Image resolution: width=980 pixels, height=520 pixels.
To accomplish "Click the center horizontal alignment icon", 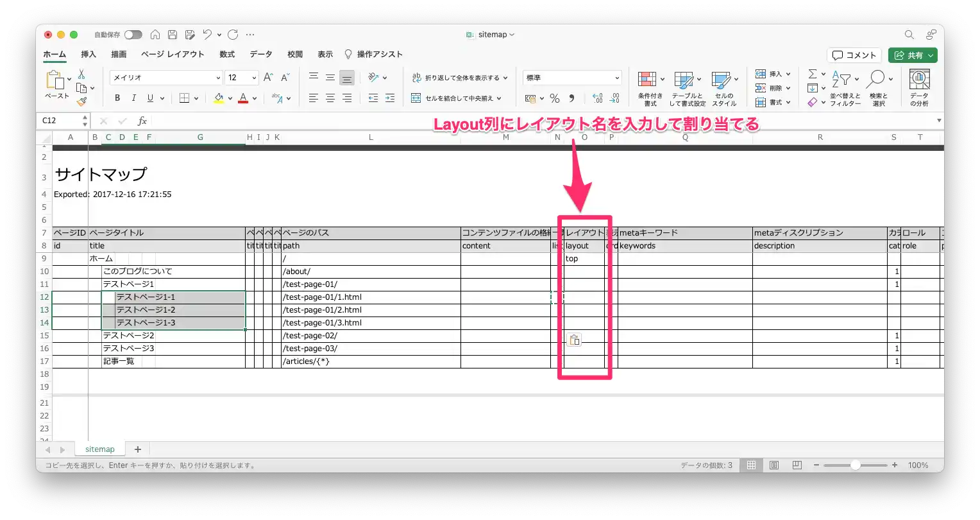I will (330, 98).
